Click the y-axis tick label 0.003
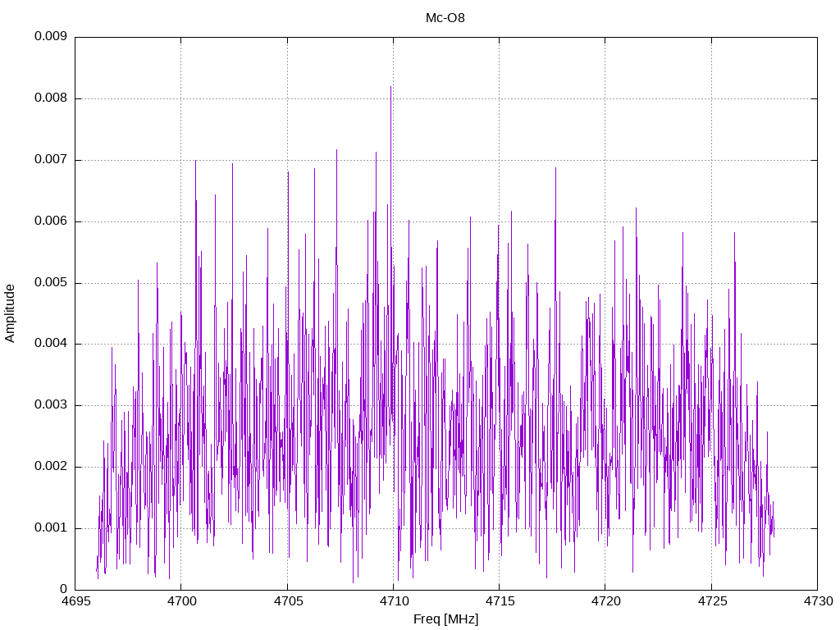The height and width of the screenshot is (630, 840). tap(51, 405)
